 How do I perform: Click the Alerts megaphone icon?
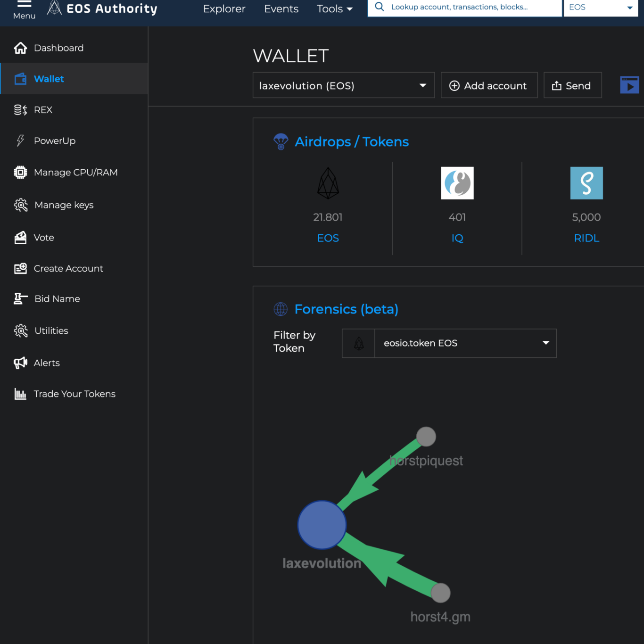pyautogui.click(x=20, y=363)
